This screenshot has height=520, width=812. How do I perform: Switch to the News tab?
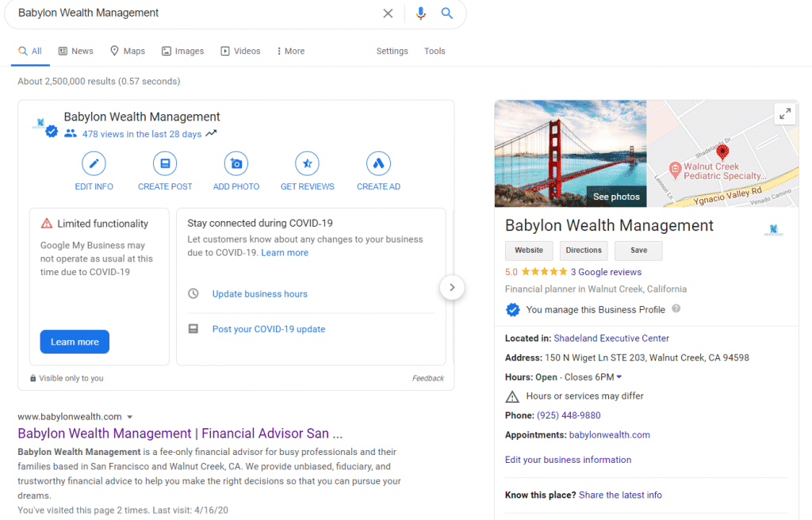(x=76, y=52)
